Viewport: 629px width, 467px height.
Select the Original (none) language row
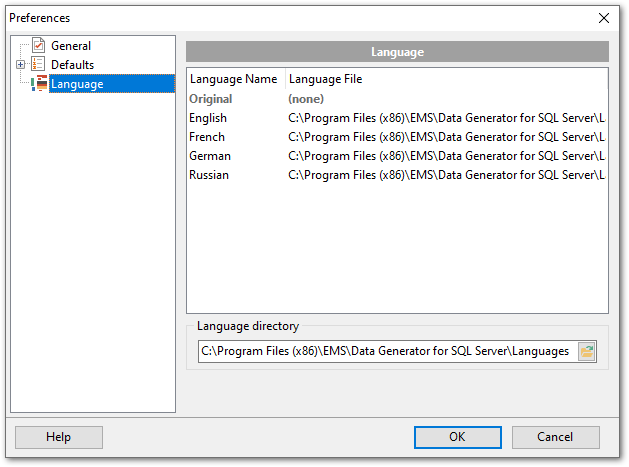tap(211, 99)
